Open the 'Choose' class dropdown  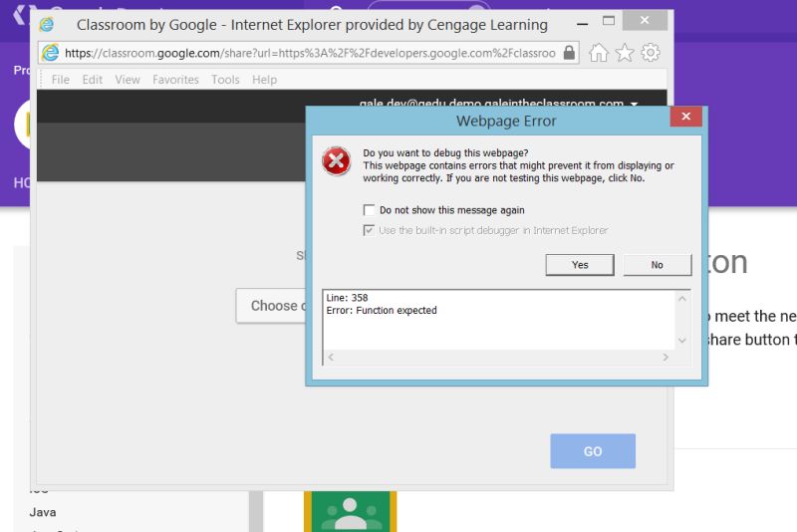click(271, 306)
